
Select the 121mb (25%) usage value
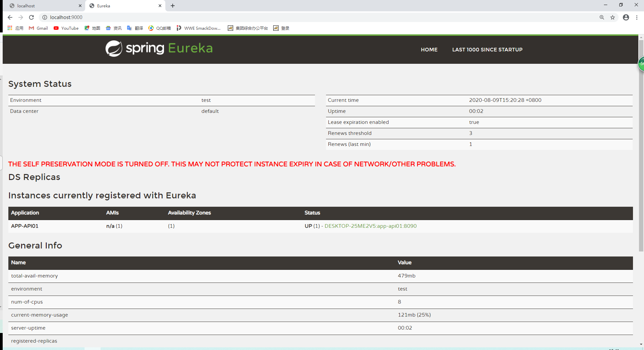tap(414, 315)
